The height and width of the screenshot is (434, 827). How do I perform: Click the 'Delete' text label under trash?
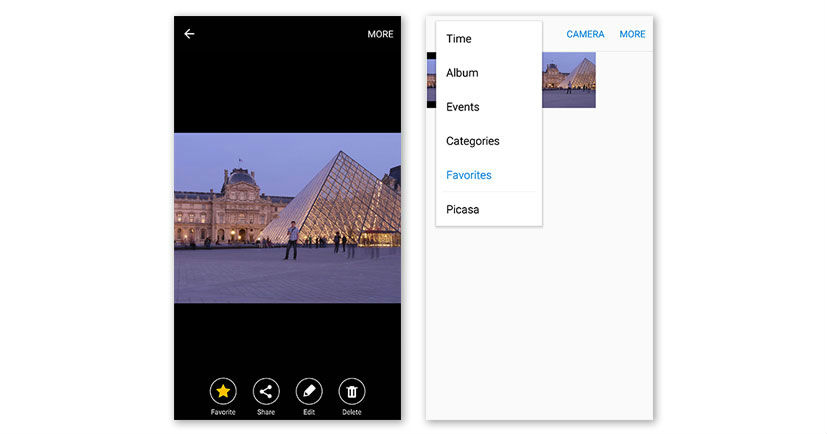click(x=352, y=412)
